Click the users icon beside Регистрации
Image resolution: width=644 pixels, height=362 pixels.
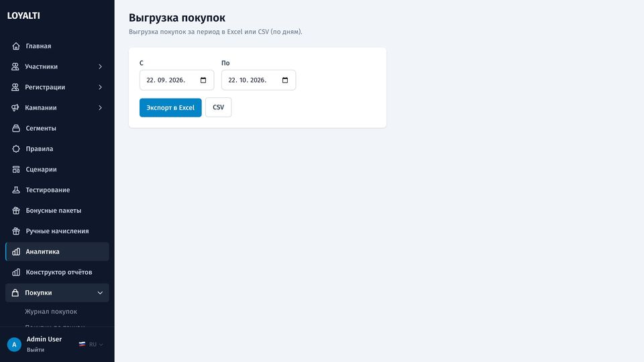click(15, 87)
